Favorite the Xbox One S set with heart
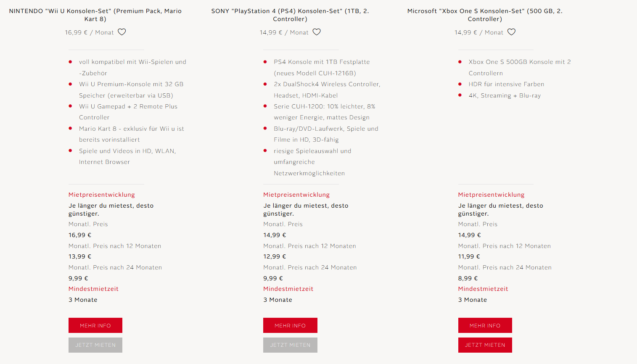 511,32
